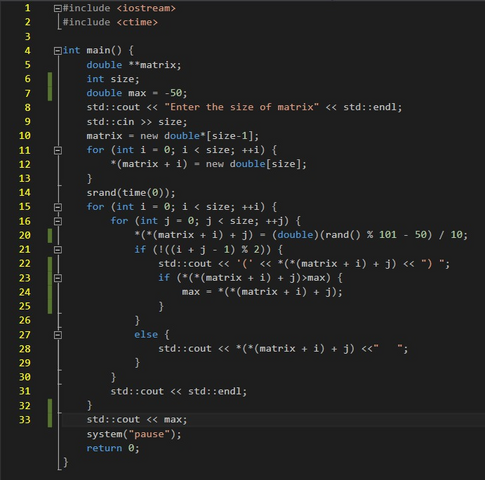Collapse the else block on line 27
Image resolution: width=485 pixels, height=480 pixels.
58,335
